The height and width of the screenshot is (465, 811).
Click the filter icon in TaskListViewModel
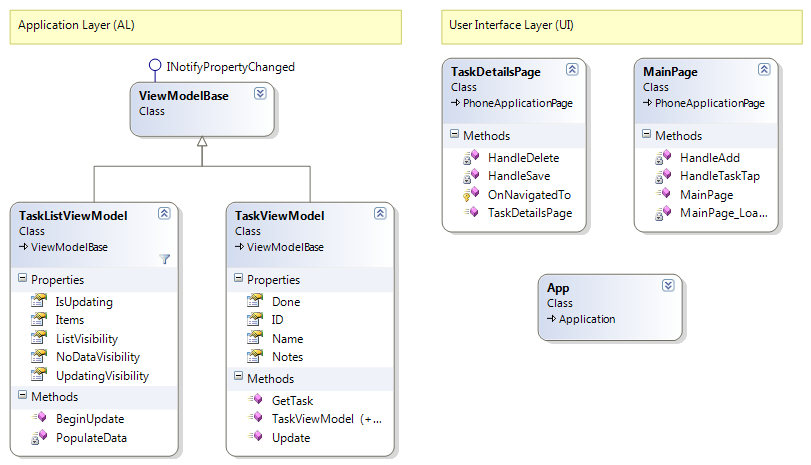point(165,259)
